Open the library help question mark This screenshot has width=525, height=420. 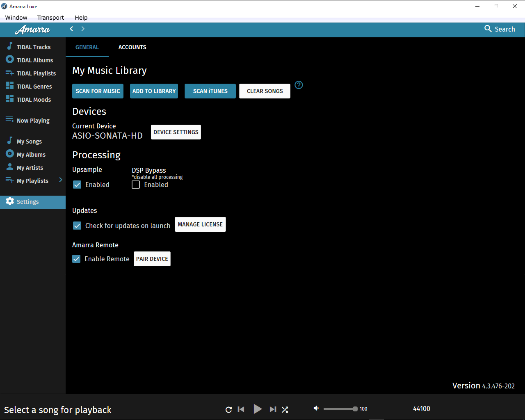pyautogui.click(x=299, y=85)
